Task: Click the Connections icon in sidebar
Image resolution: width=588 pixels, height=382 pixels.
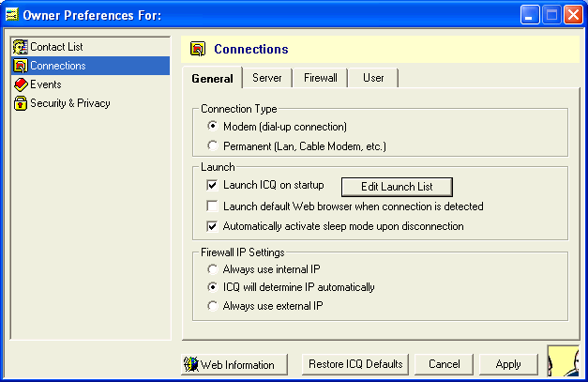Action: tap(21, 66)
